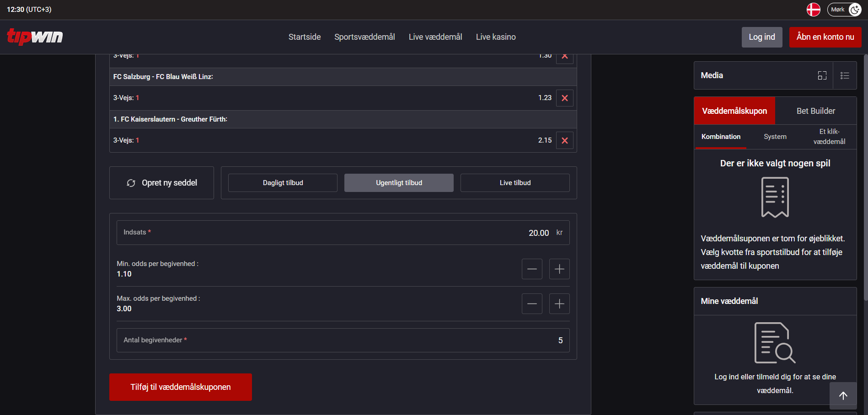Go to Sportsvæddemål page

coord(364,37)
